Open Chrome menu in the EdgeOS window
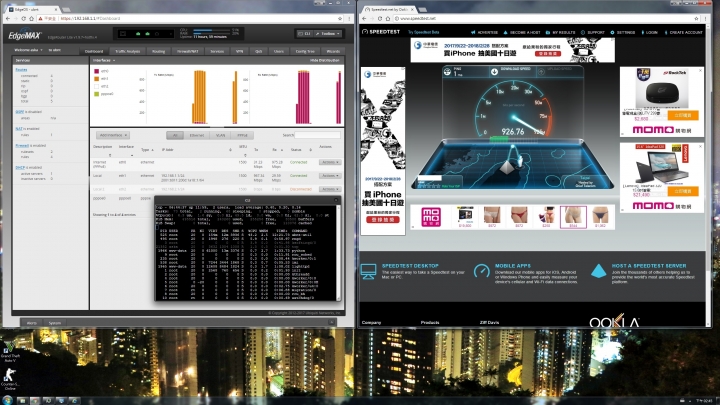The height and width of the screenshot is (405, 720). (349, 18)
